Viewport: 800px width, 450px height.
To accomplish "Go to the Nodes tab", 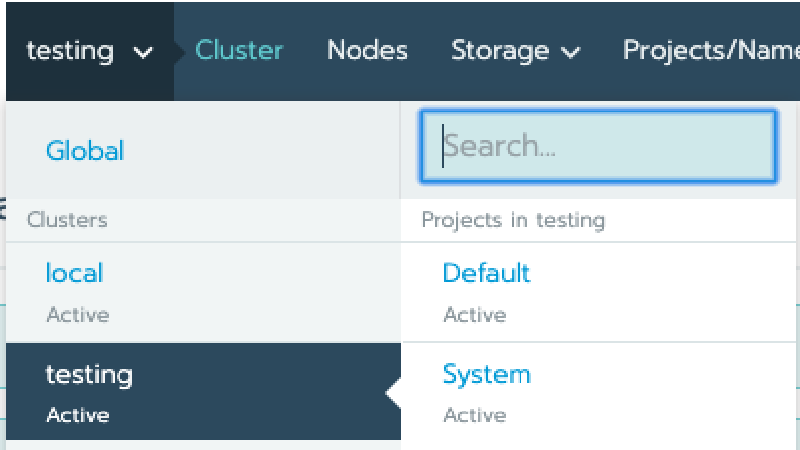I will [x=367, y=50].
